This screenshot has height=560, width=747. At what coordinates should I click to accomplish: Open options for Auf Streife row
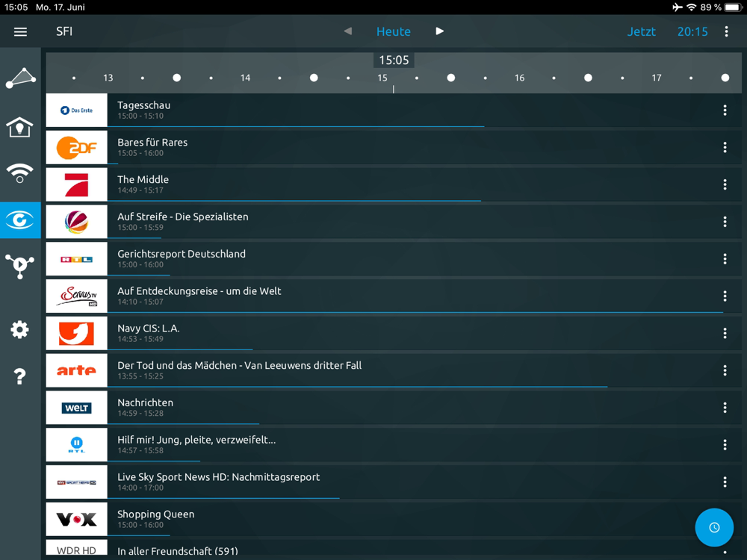tap(725, 222)
